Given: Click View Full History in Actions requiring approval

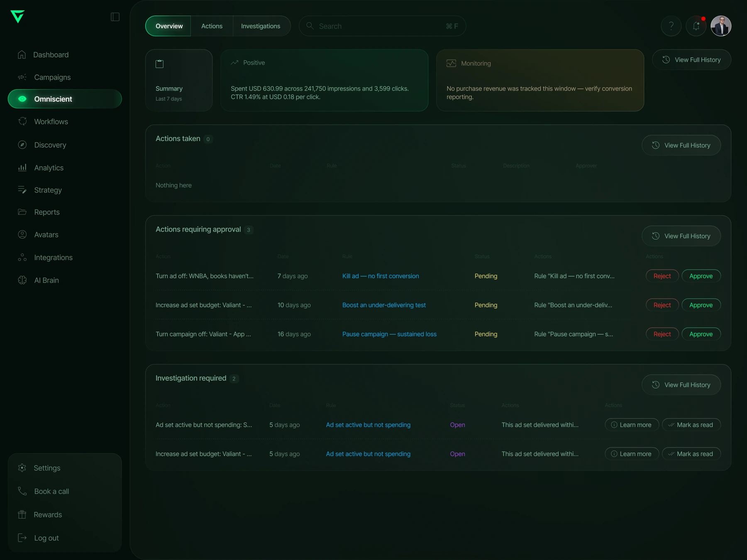Looking at the screenshot, I should click(x=681, y=236).
